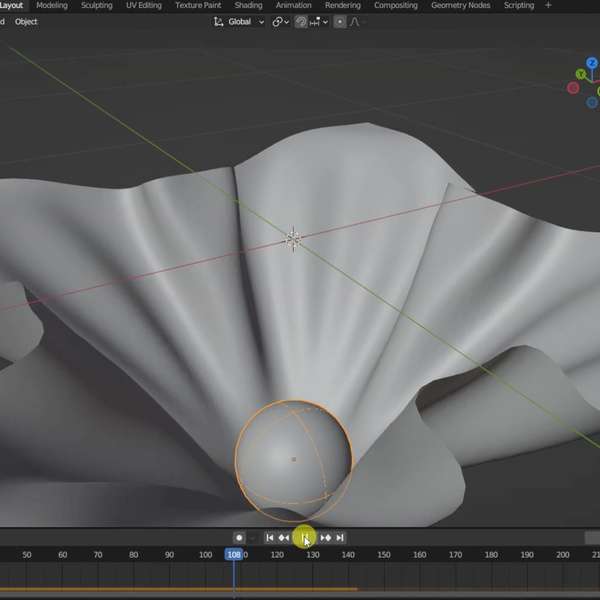600x600 pixels.
Task: Click the blue Z axis on the navigation gizmo
Action: coord(592,63)
